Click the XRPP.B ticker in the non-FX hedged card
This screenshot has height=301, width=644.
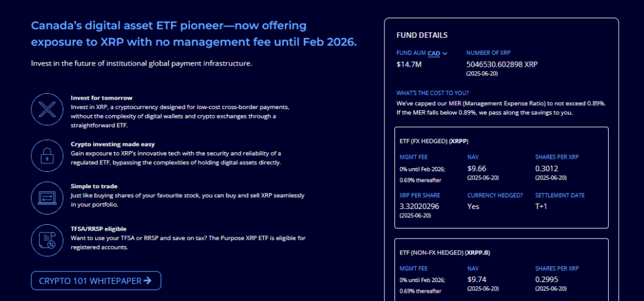tap(477, 253)
